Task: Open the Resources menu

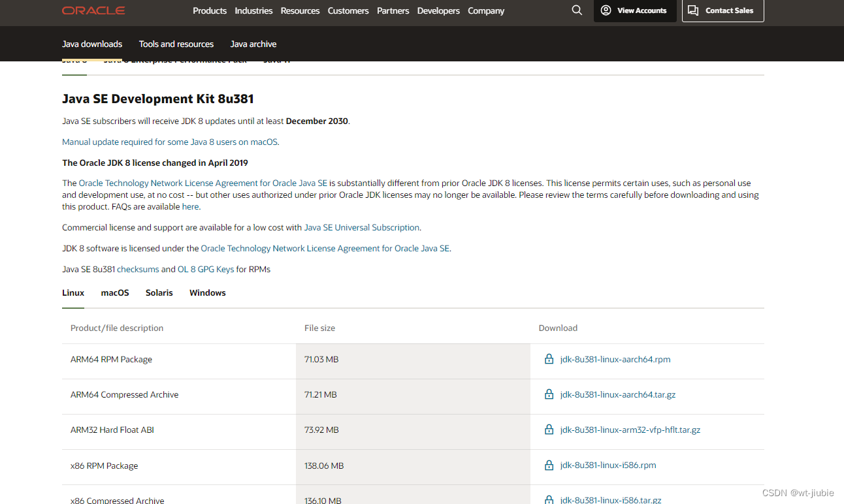Action: click(x=300, y=10)
